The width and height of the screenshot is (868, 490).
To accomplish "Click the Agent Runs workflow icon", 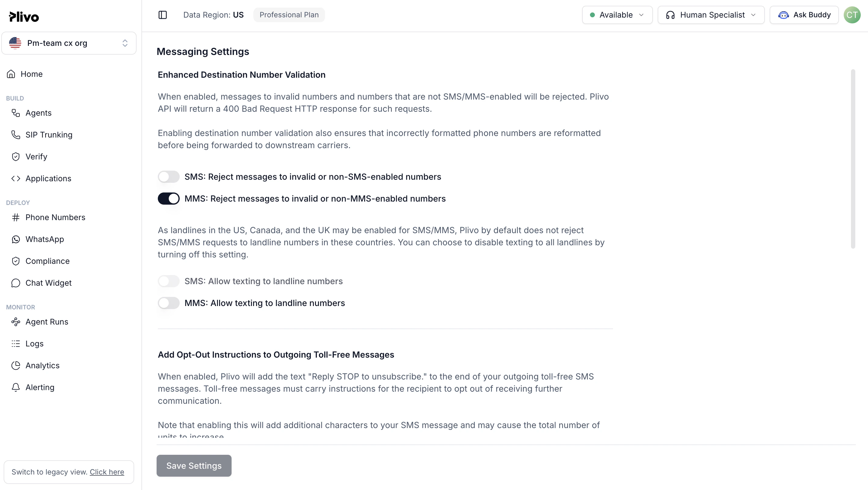I will coord(16,322).
